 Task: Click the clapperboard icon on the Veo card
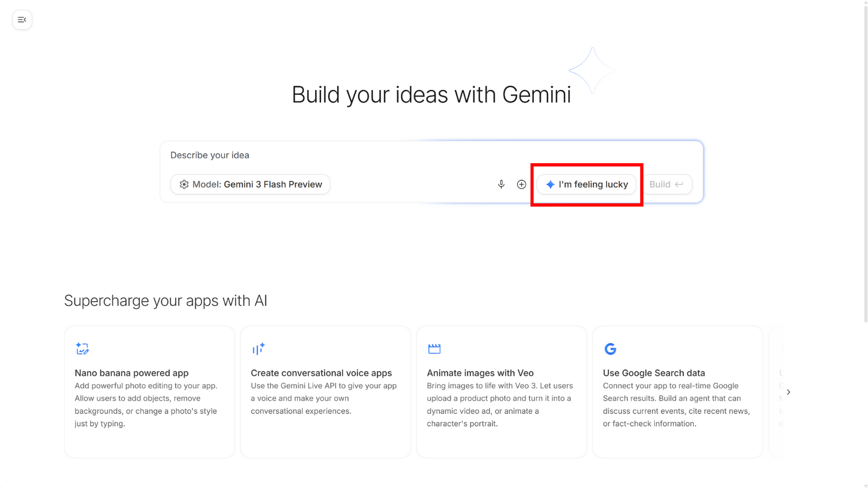pos(434,349)
